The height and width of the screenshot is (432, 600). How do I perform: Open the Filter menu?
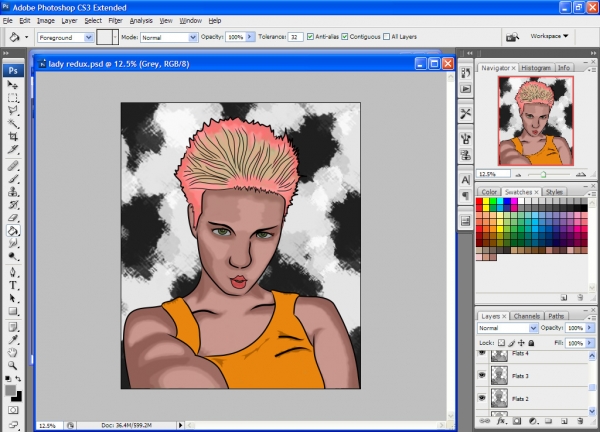pos(115,21)
